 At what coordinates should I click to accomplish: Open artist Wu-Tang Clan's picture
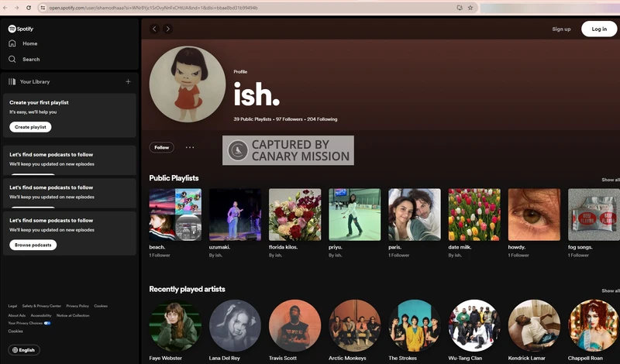click(x=474, y=325)
